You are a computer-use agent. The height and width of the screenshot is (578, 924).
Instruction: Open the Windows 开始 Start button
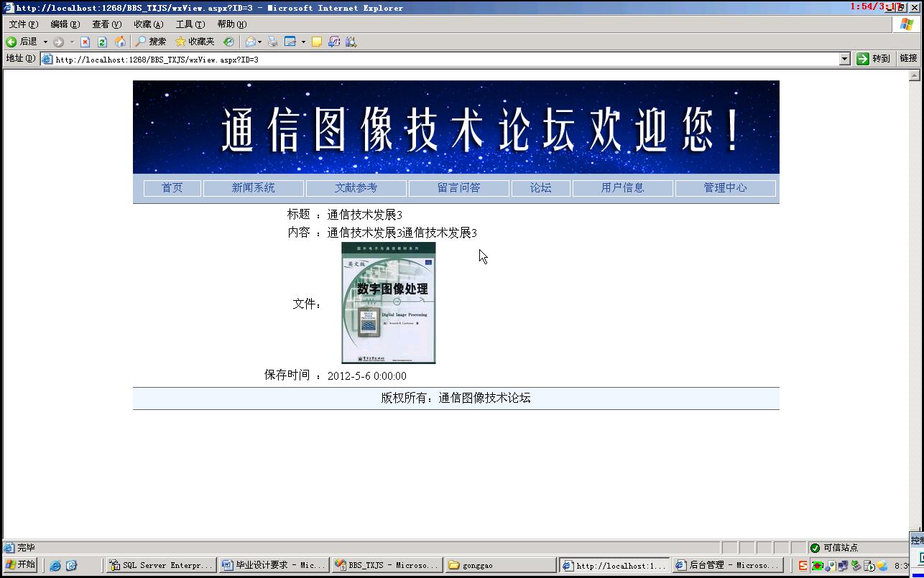coord(20,565)
